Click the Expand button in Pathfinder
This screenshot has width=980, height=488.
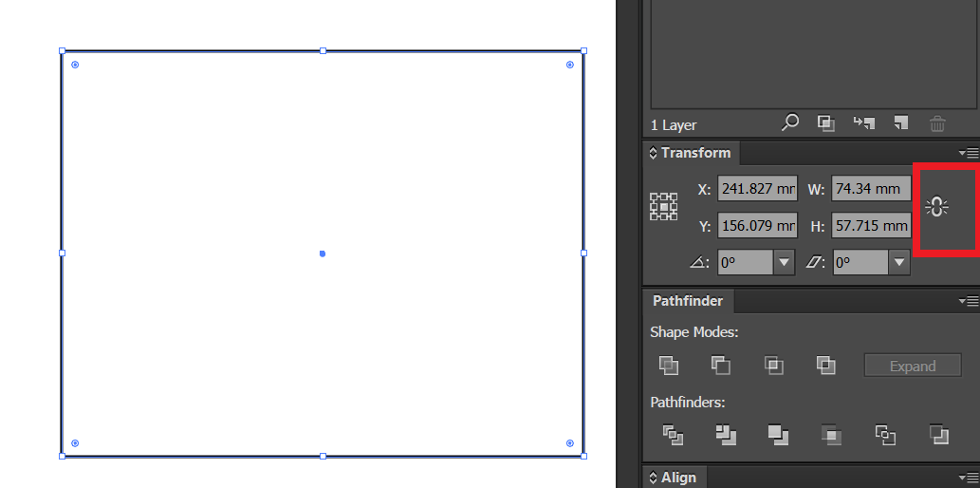pyautogui.click(x=913, y=366)
